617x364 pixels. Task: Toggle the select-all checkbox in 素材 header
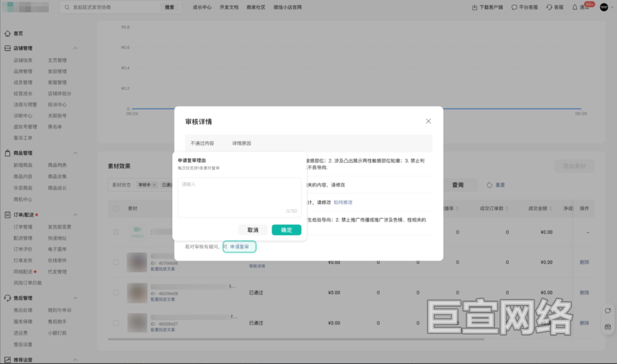tap(116, 209)
